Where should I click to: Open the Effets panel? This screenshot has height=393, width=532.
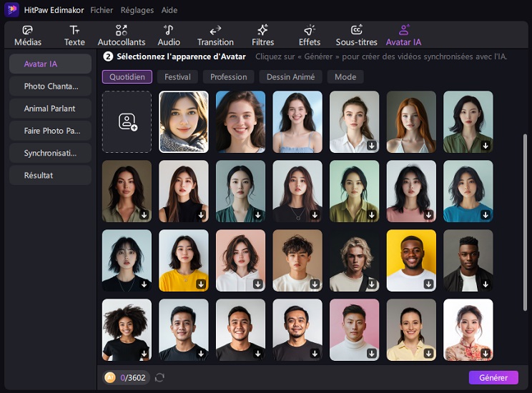(x=309, y=35)
